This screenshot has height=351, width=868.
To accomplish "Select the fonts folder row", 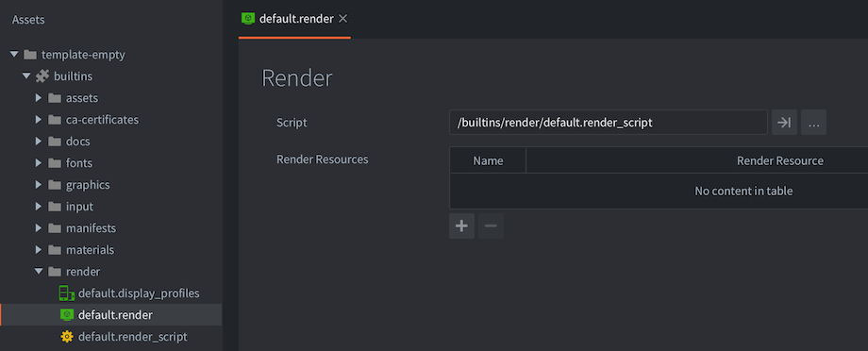I will [x=110, y=163].
